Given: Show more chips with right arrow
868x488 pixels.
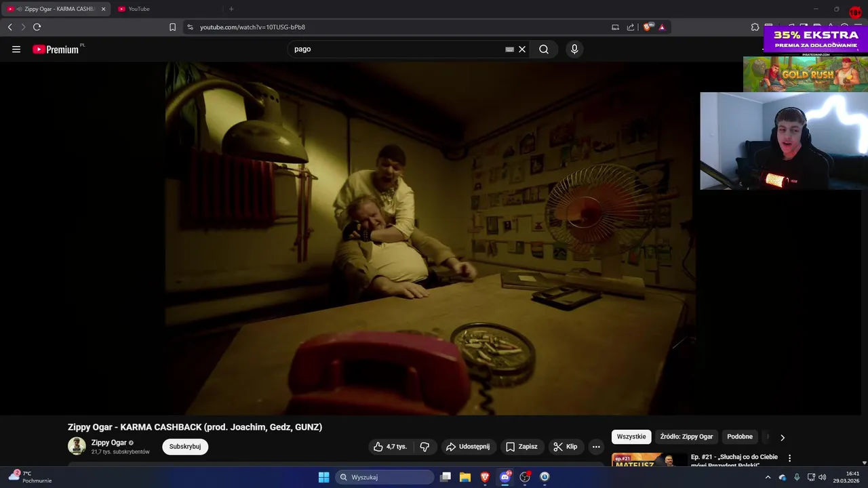Looking at the screenshot, I should click(782, 438).
